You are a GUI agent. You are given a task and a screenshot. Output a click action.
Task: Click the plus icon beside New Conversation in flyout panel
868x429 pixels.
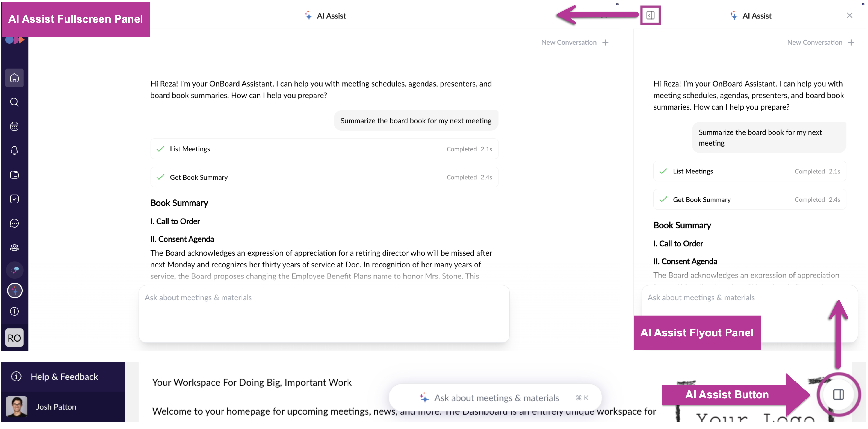851,43
